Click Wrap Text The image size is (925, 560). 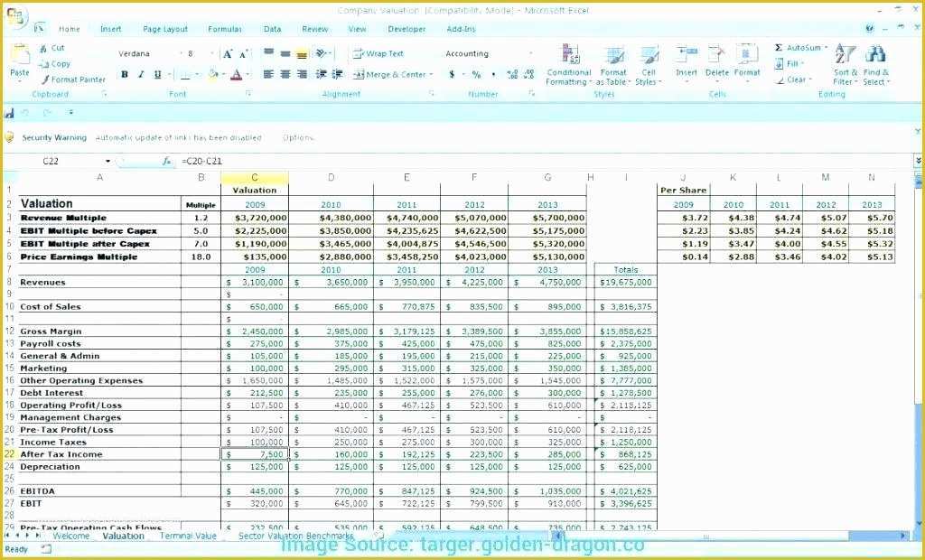pyautogui.click(x=378, y=53)
